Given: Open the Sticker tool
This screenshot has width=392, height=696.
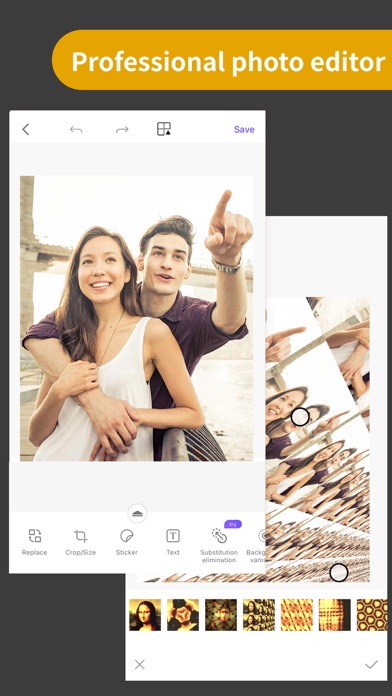Looking at the screenshot, I should pyautogui.click(x=127, y=542).
